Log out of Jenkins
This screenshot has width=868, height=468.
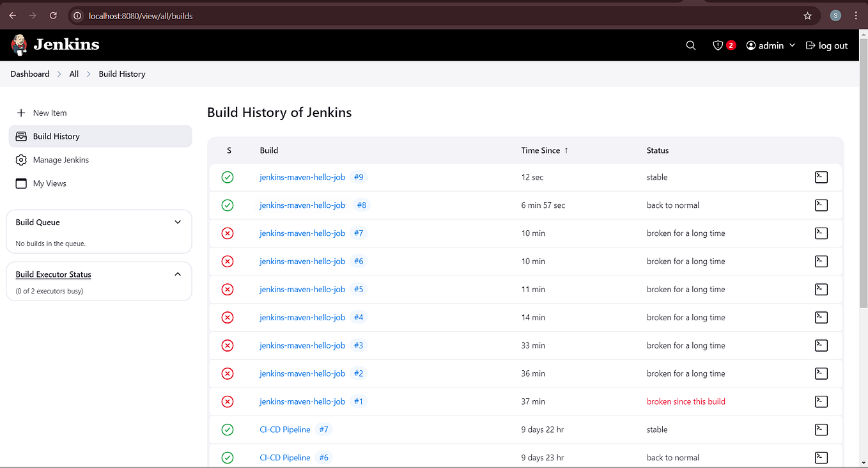(x=826, y=45)
